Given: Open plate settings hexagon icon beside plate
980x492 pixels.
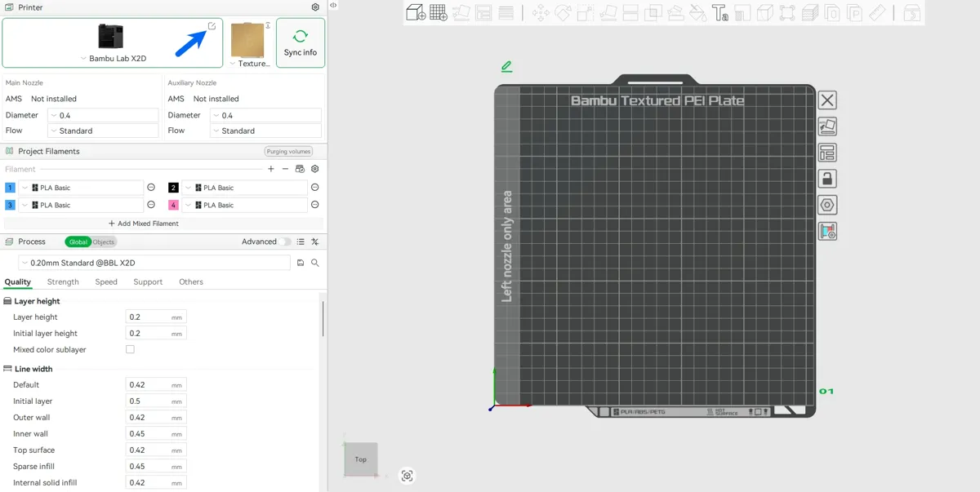Looking at the screenshot, I should point(827,205).
